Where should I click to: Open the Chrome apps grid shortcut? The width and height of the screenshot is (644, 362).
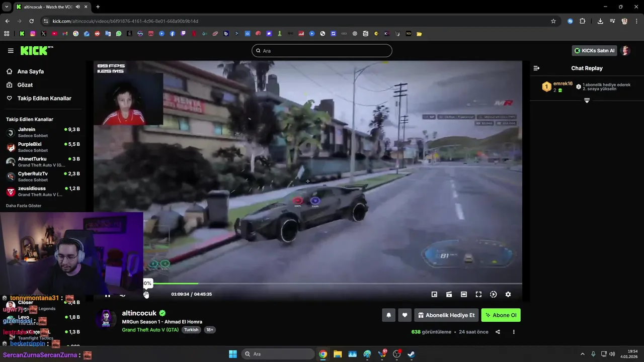pyautogui.click(x=7, y=34)
